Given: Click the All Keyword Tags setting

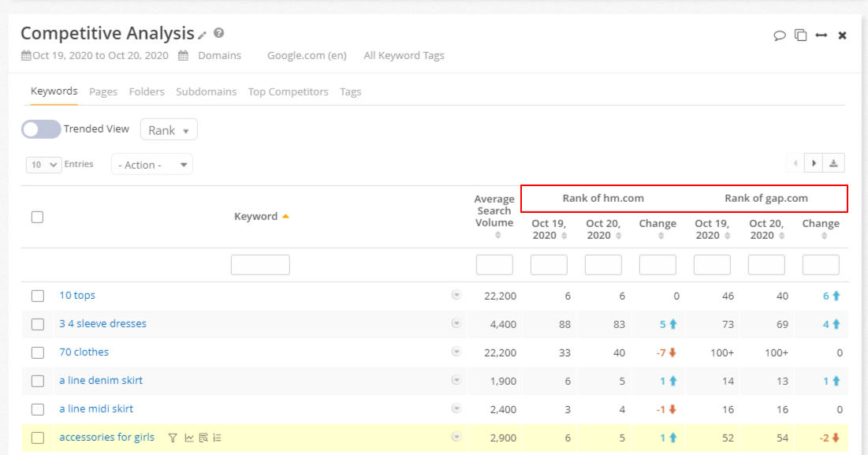Looking at the screenshot, I should point(404,55).
